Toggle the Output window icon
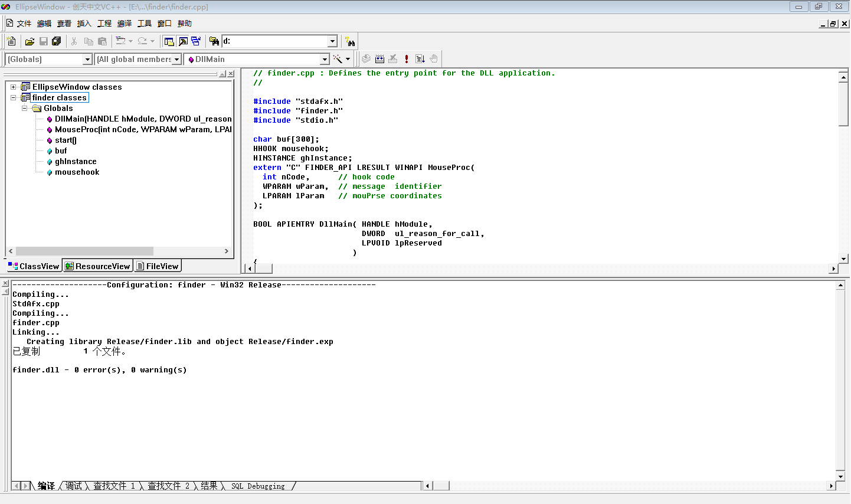Image resolution: width=851 pixels, height=504 pixels. pyautogui.click(x=183, y=41)
